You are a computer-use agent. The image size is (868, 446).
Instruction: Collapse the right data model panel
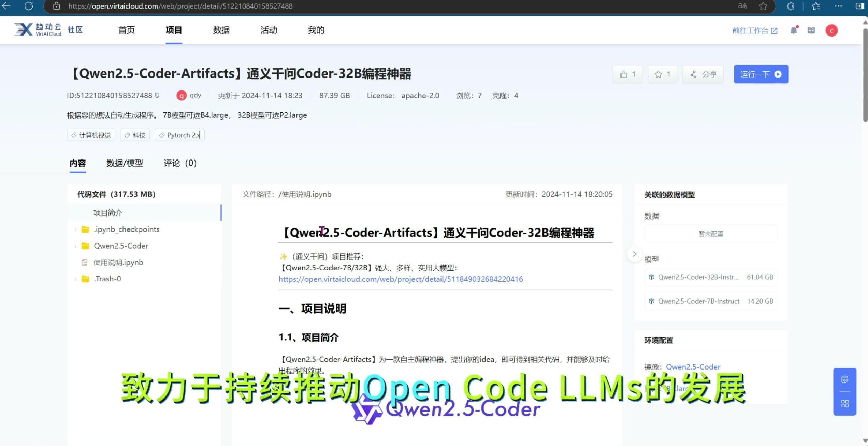pyautogui.click(x=634, y=254)
